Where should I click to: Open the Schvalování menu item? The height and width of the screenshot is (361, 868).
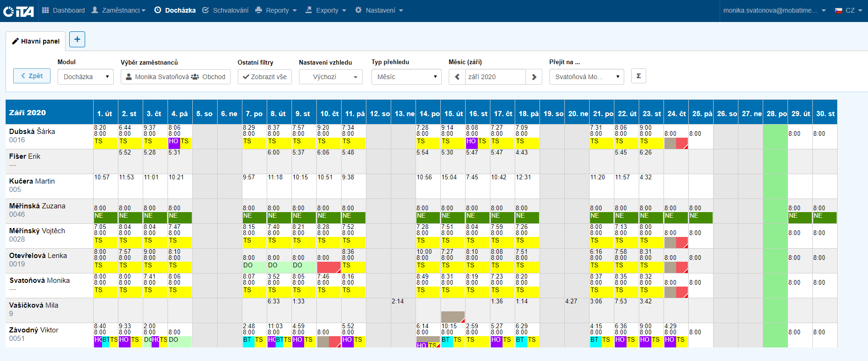click(x=226, y=10)
